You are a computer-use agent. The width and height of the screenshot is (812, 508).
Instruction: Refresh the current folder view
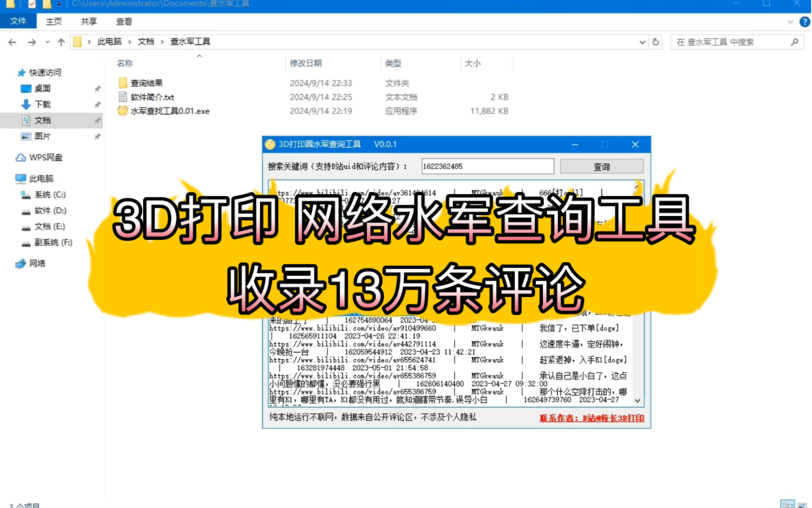(656, 42)
